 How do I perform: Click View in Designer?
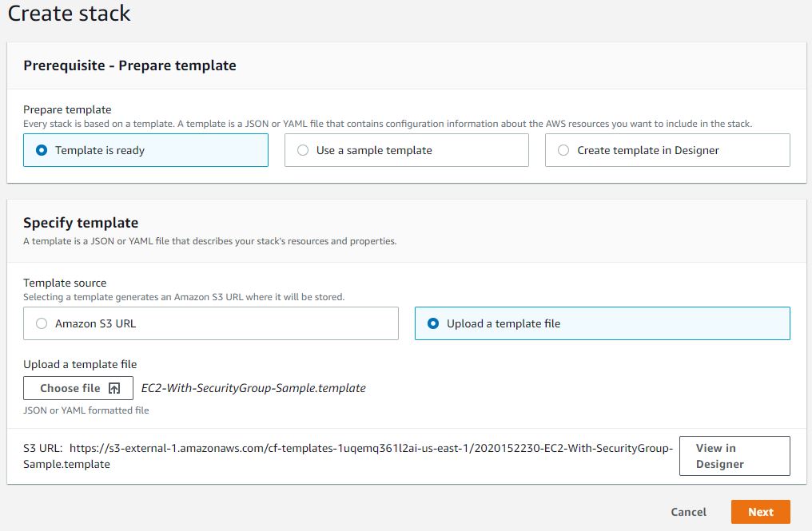tap(734, 455)
